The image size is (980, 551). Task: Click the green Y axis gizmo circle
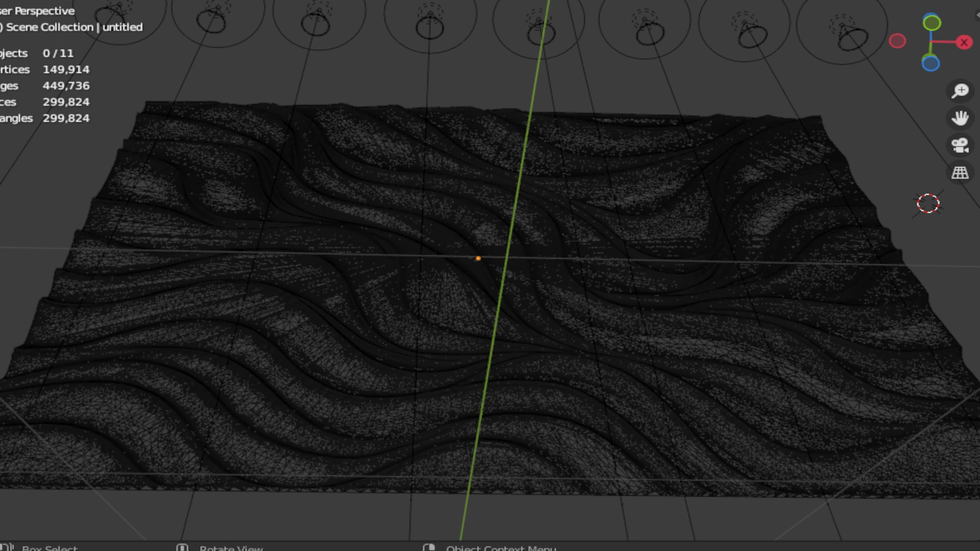932,23
